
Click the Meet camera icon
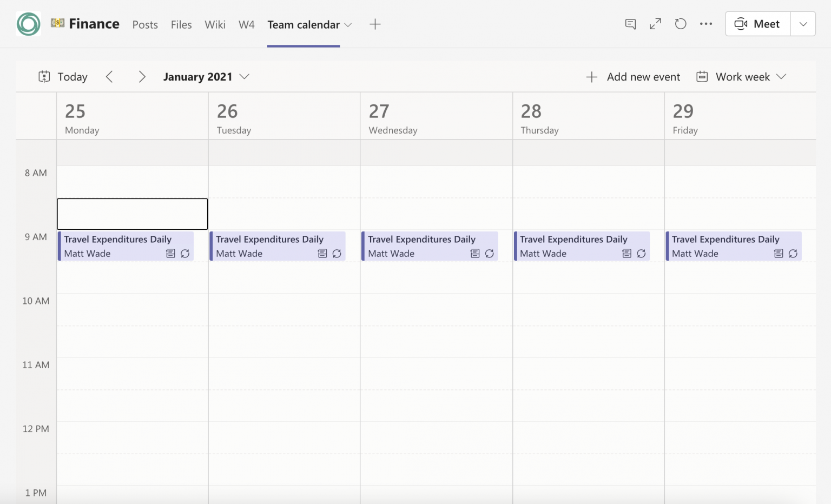pos(741,24)
